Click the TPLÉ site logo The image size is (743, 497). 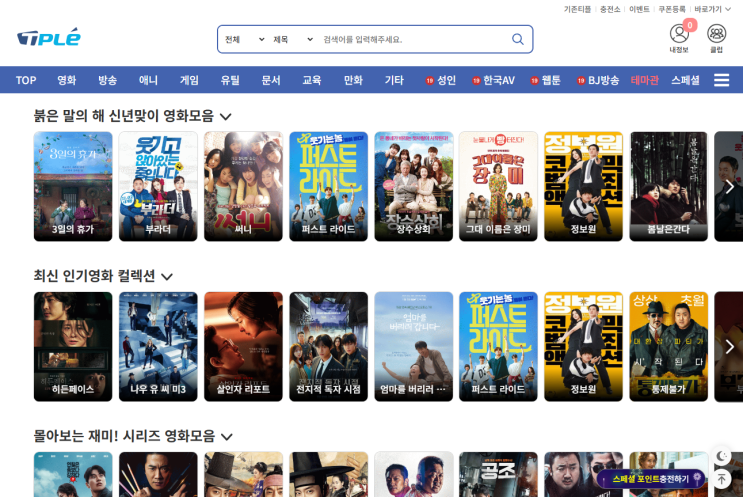49,37
